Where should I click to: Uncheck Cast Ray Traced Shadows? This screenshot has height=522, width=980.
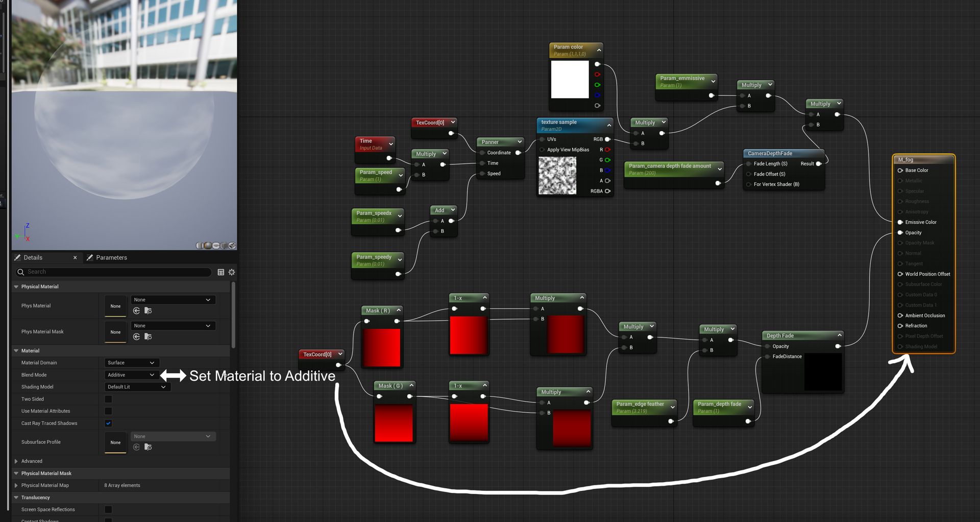pos(108,423)
